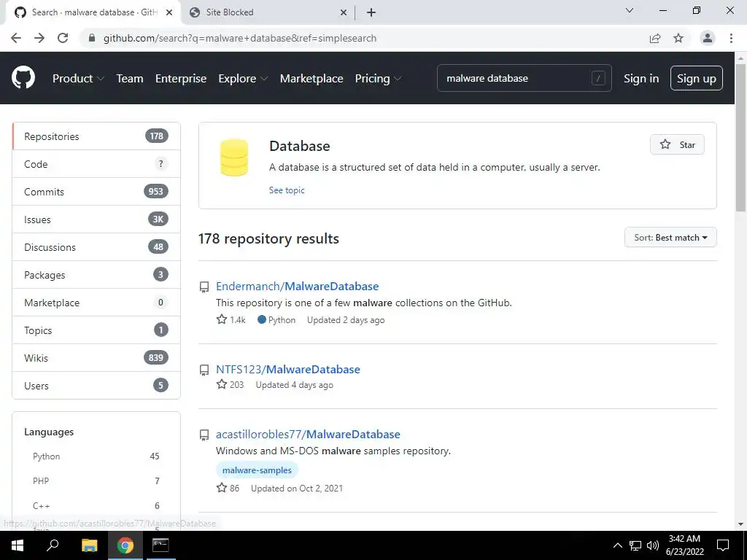Click repository icon beside NTFS123/MalwareDatabase

pos(204,370)
